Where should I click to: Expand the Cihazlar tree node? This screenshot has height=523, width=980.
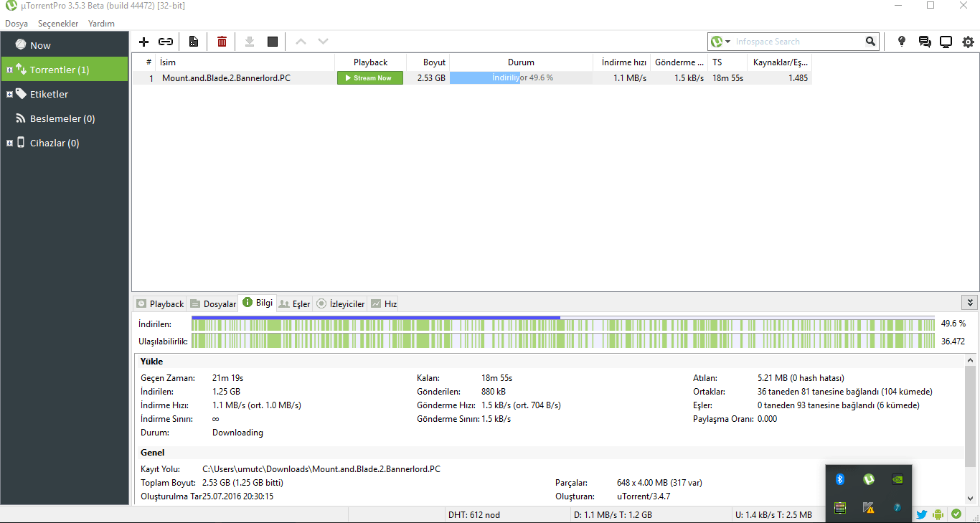9,143
